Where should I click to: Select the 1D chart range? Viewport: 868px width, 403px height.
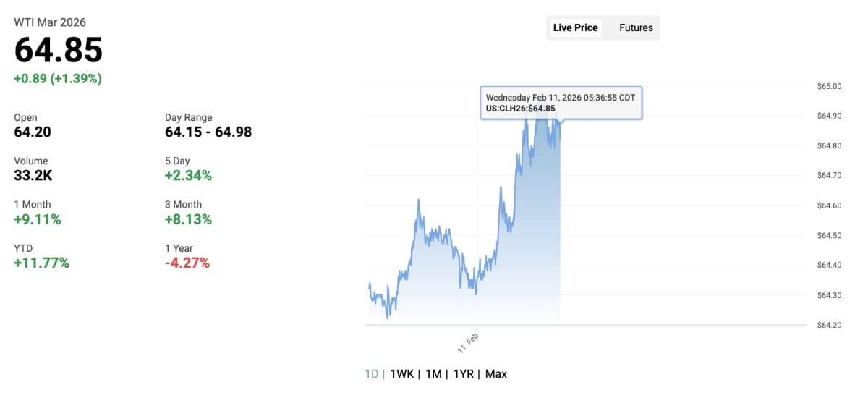tap(371, 374)
